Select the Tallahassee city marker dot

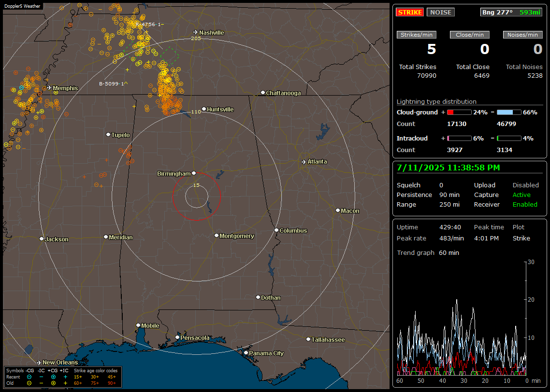(x=308, y=339)
